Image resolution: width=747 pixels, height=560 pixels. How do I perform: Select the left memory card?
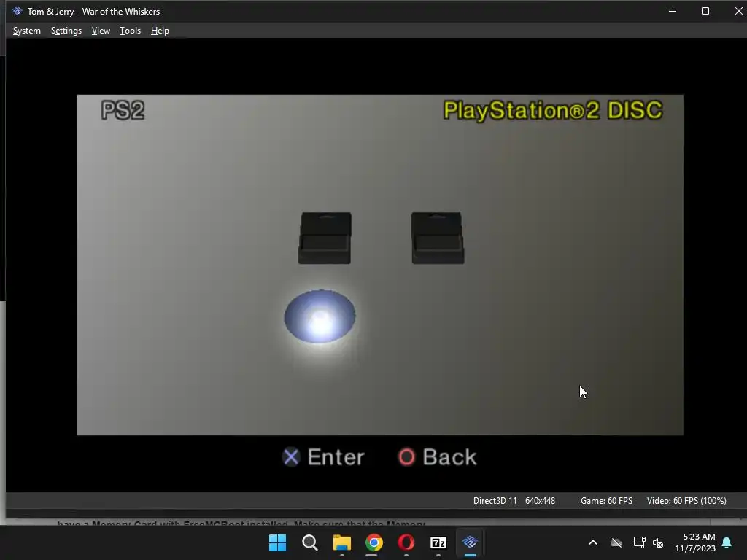pyautogui.click(x=325, y=238)
